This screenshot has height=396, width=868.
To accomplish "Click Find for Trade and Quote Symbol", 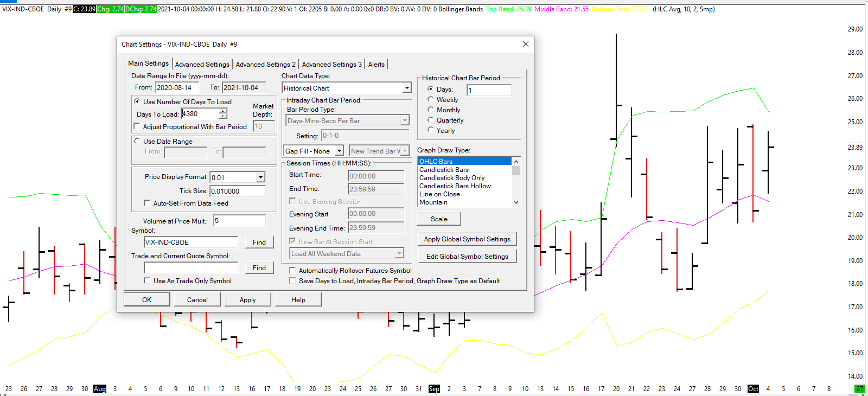I will pos(259,267).
